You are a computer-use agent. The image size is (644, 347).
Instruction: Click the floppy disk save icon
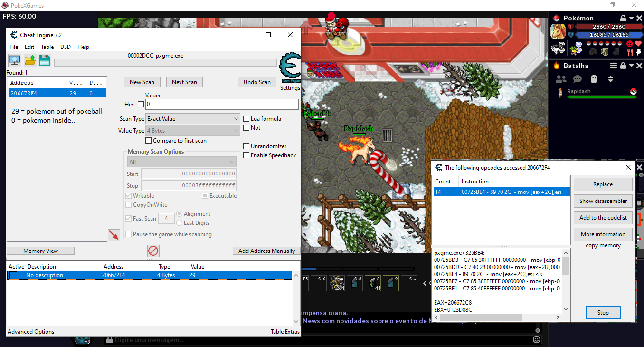coord(45,60)
